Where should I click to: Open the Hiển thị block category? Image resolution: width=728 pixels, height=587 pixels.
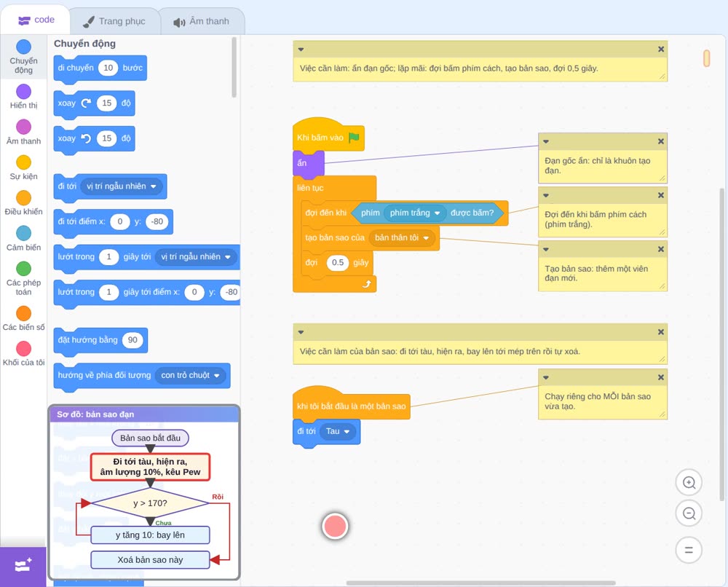[x=23, y=97]
